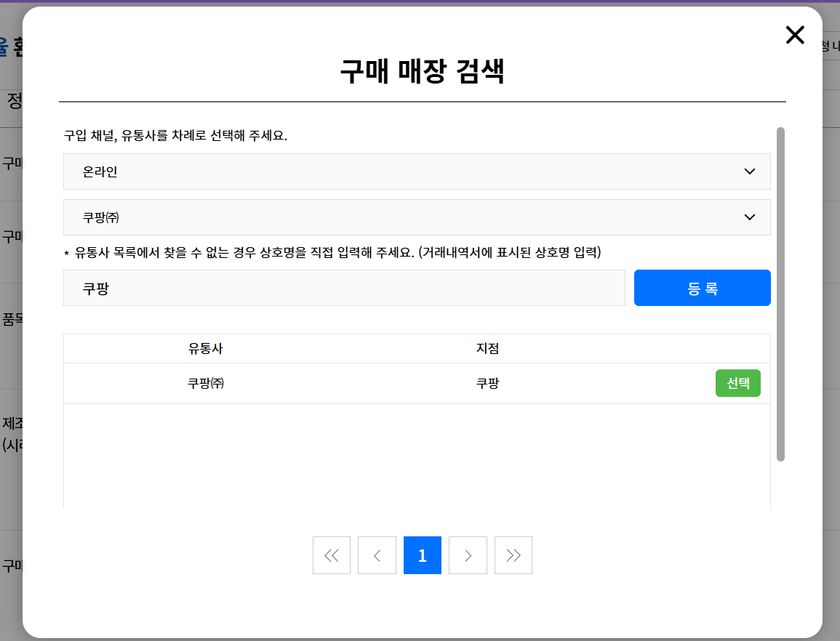Close the 구매 매장 검색 dialog

(794, 35)
